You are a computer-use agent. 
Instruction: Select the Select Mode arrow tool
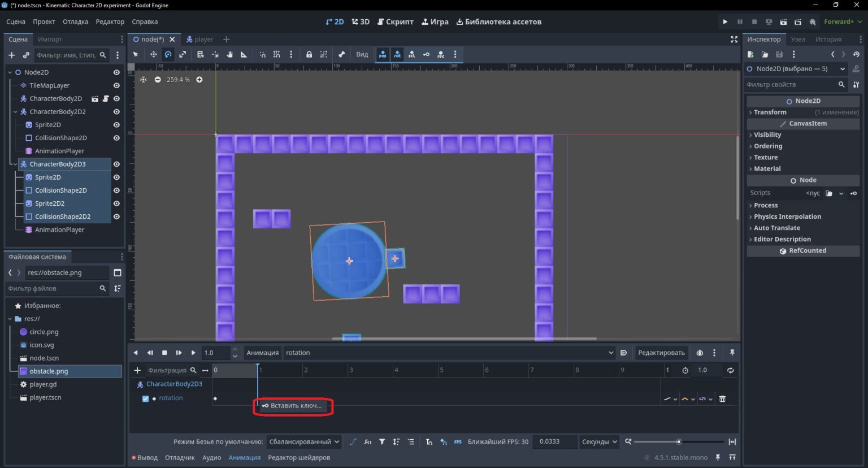click(136, 54)
